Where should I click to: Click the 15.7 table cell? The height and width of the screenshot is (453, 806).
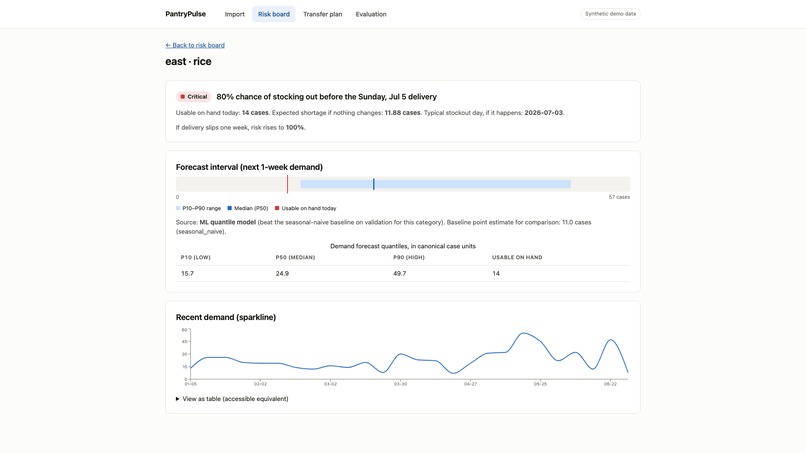coord(187,274)
